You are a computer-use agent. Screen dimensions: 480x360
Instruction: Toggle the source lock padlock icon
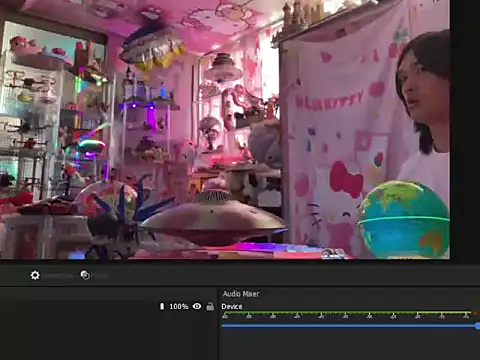[x=210, y=306]
